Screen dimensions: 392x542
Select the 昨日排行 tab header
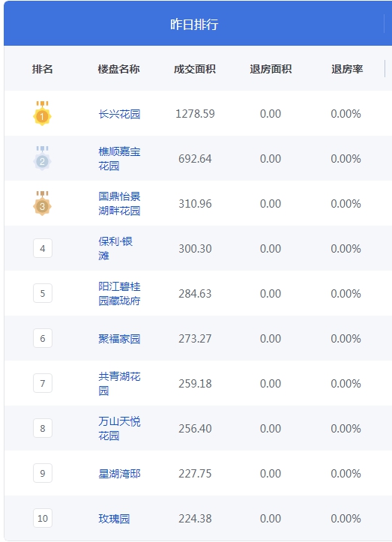(x=194, y=24)
